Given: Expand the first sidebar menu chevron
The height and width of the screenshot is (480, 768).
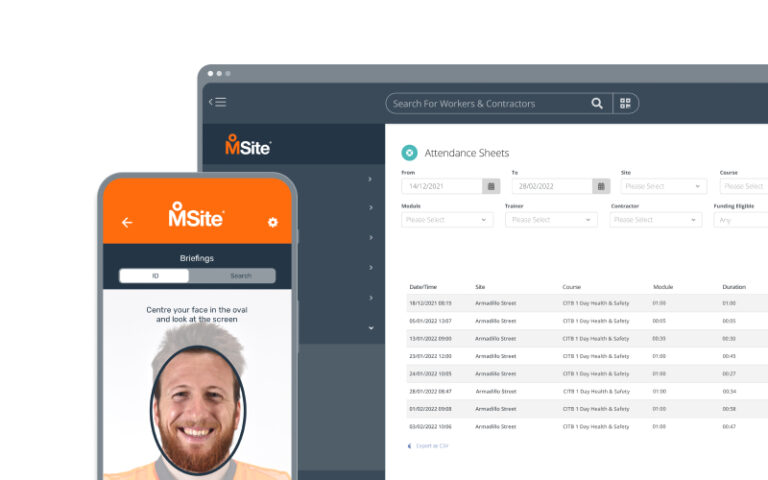Looking at the screenshot, I should (370, 179).
